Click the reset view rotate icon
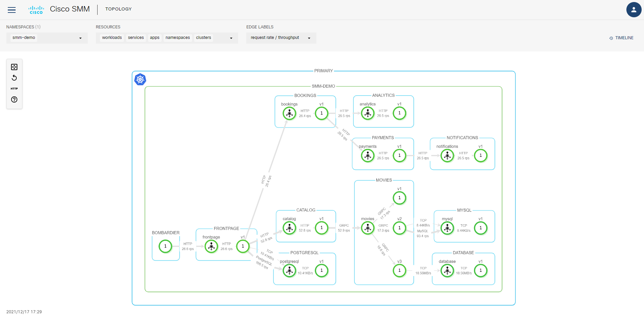Screen dimensions: 644x317 pos(14,78)
